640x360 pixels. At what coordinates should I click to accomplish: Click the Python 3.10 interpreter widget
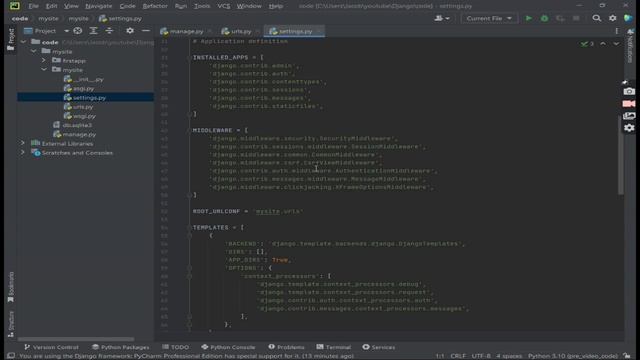[573, 356]
